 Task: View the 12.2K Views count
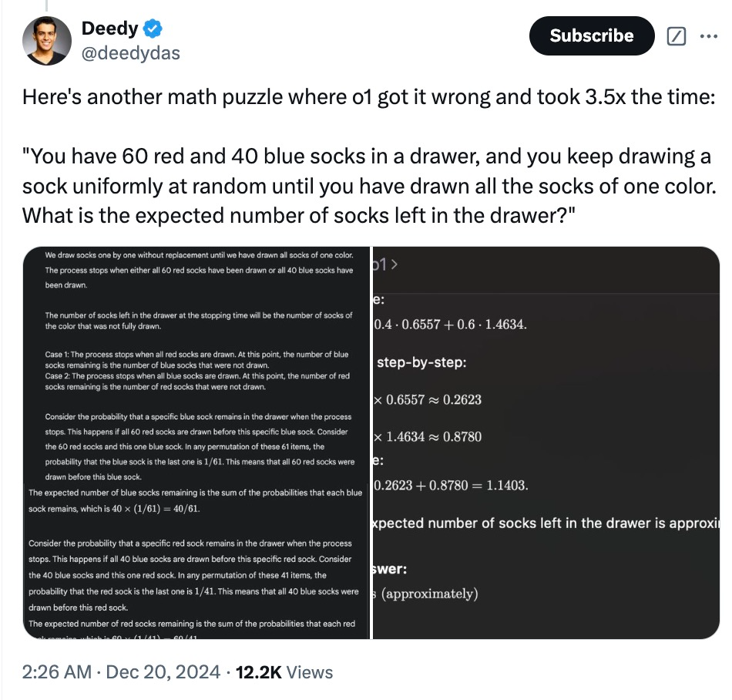(x=284, y=672)
